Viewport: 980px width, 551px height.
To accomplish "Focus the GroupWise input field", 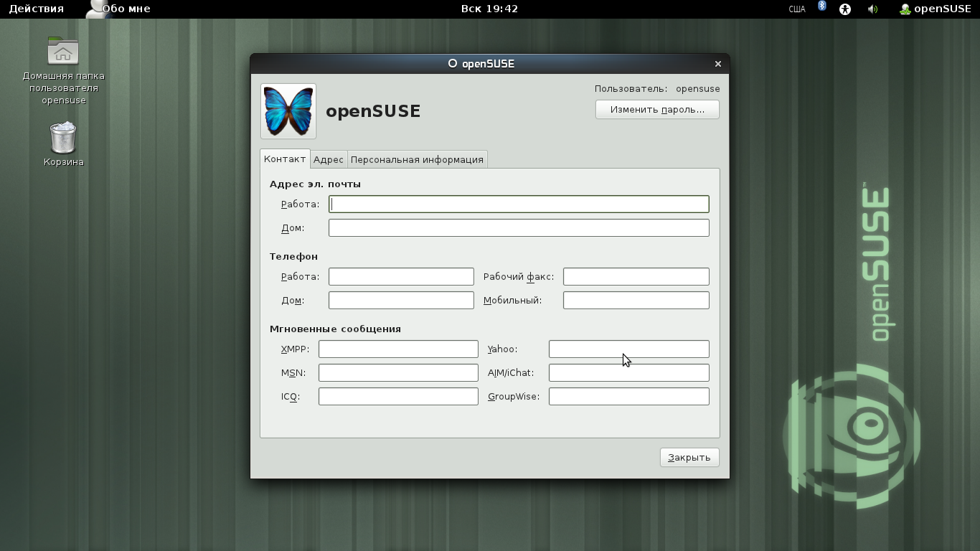I will tap(628, 397).
